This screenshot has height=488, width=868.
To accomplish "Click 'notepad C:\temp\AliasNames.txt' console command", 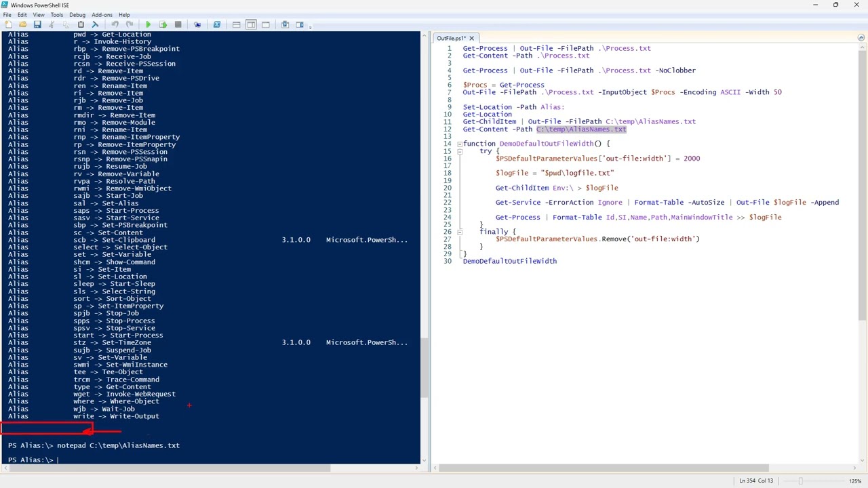I will point(119,446).
